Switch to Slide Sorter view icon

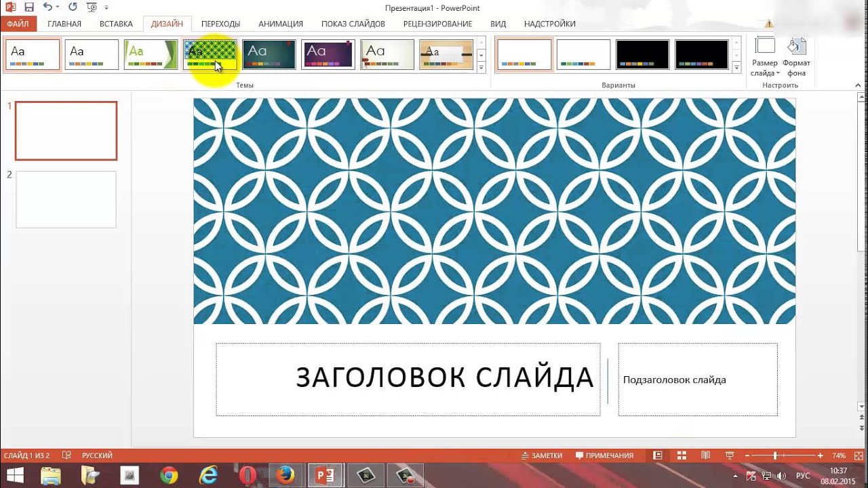click(x=682, y=455)
